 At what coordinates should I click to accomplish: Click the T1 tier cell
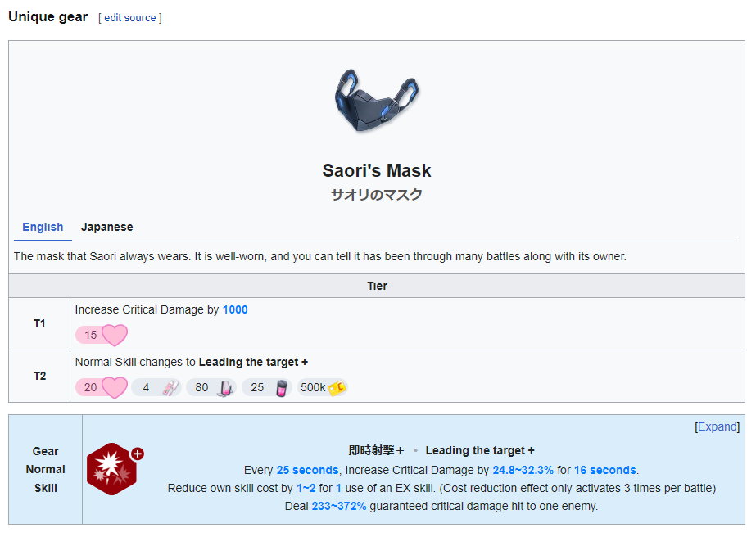coord(39,324)
